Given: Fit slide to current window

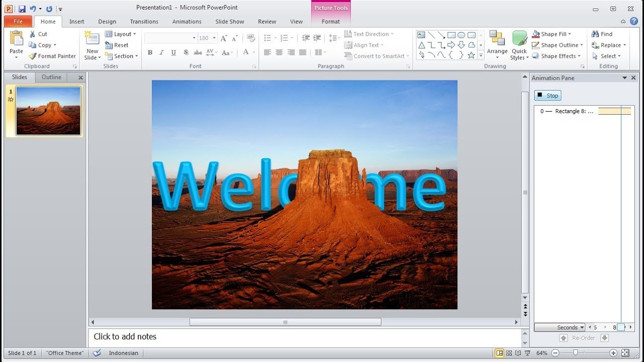Looking at the screenshot, I should coord(625,353).
